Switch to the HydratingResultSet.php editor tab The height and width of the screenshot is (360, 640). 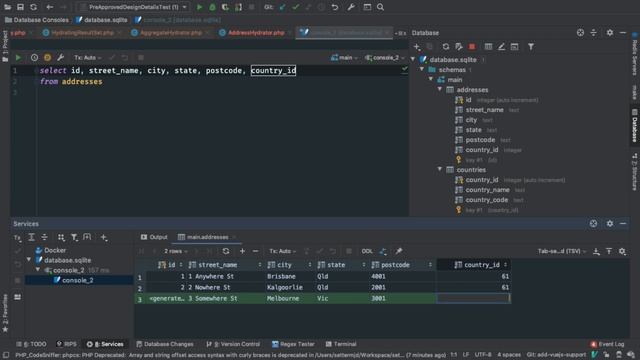(82, 33)
